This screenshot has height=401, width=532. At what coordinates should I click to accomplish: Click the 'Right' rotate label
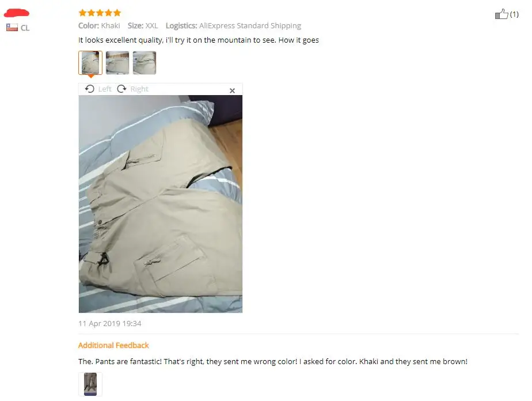click(x=139, y=89)
